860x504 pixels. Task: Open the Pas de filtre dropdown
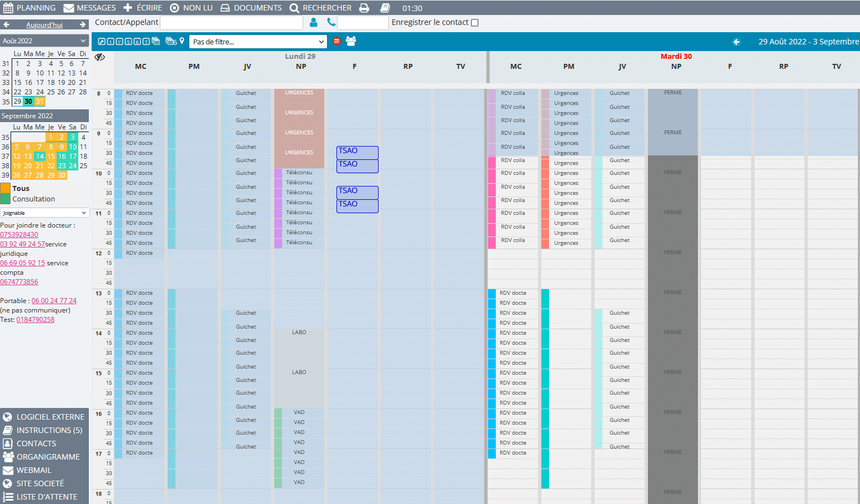pos(258,42)
